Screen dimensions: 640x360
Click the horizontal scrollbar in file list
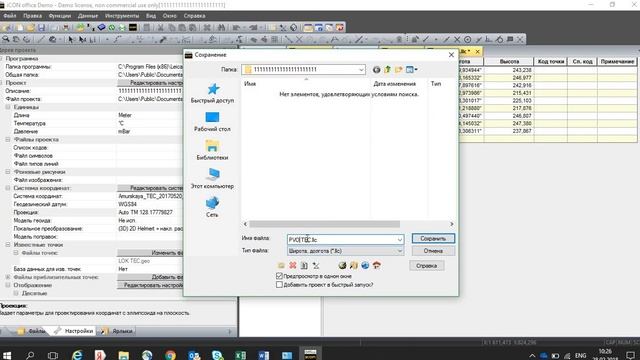[324, 224]
